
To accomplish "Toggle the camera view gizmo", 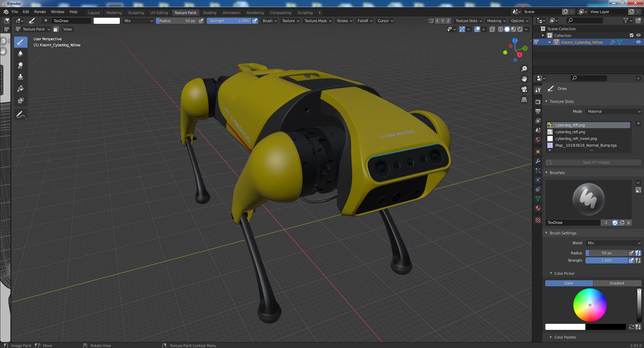I will pyautogui.click(x=524, y=89).
